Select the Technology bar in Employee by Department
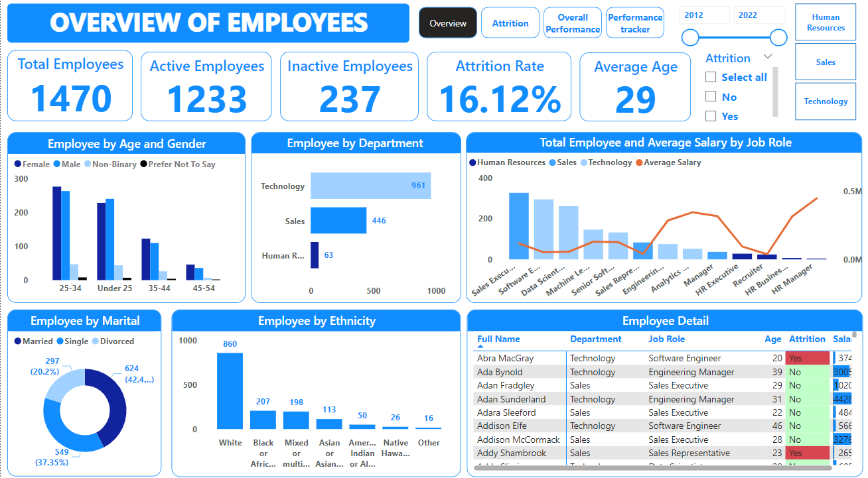The image size is (868, 478). [370, 186]
